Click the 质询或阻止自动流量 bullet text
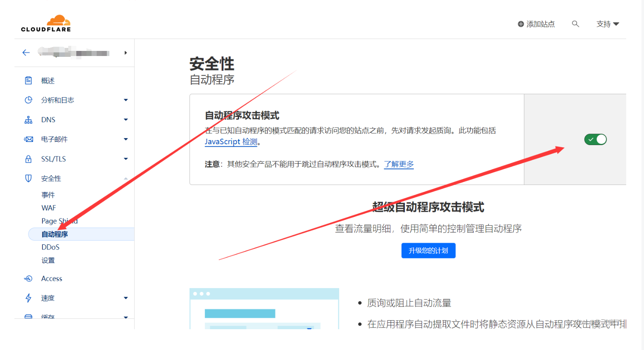Screen dimensions: 644x350 click(x=409, y=303)
